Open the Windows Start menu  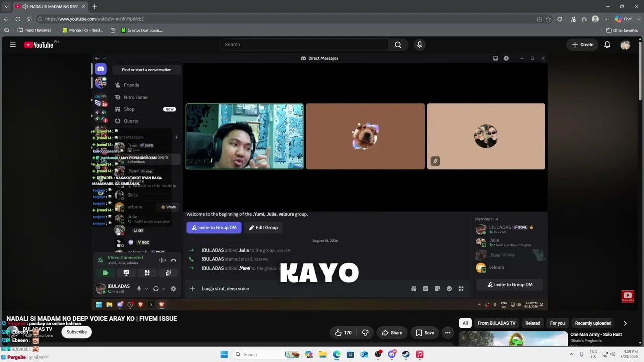point(224,354)
